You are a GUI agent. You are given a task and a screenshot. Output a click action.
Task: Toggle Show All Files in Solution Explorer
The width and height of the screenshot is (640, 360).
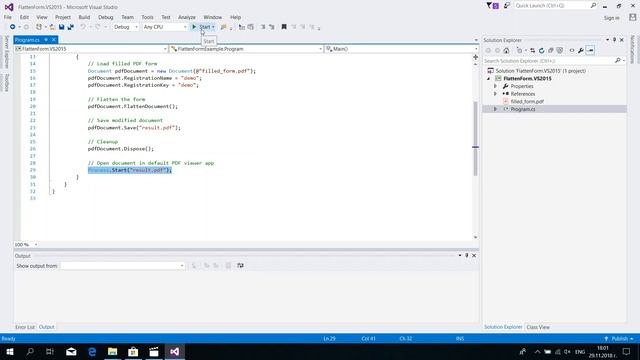(560, 51)
